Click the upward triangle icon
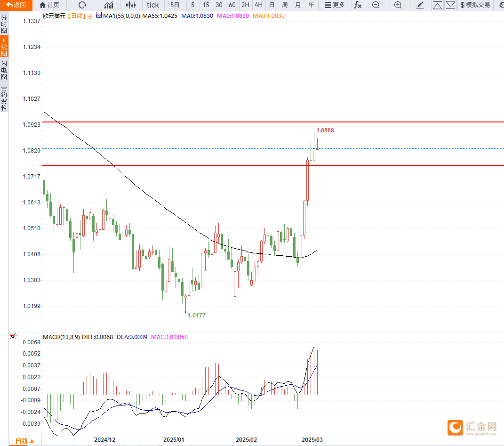This screenshot has width=504, height=446. click(437, 5)
